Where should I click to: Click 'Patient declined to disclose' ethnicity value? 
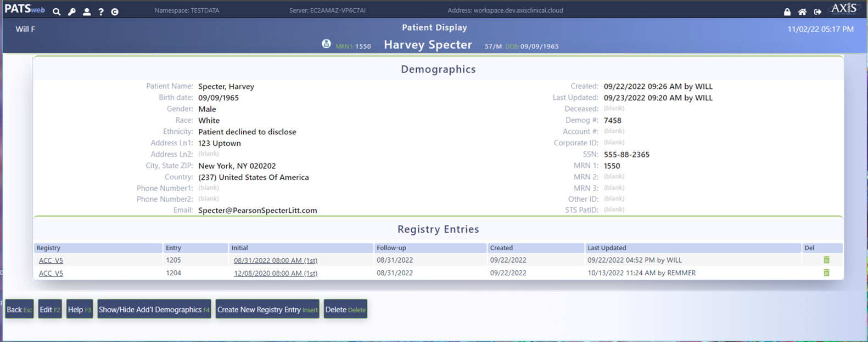247,132
